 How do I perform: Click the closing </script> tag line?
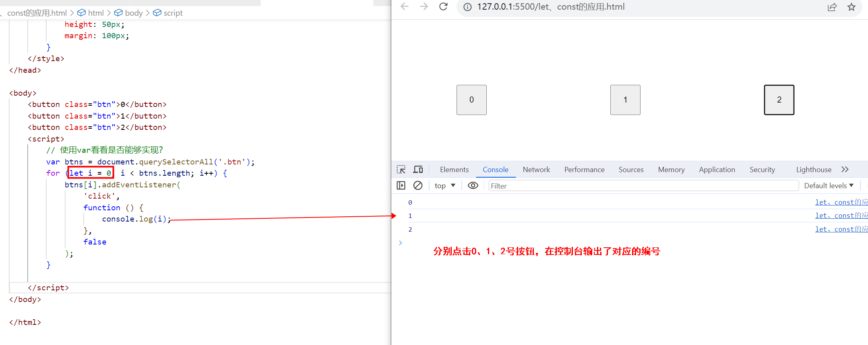point(48,288)
